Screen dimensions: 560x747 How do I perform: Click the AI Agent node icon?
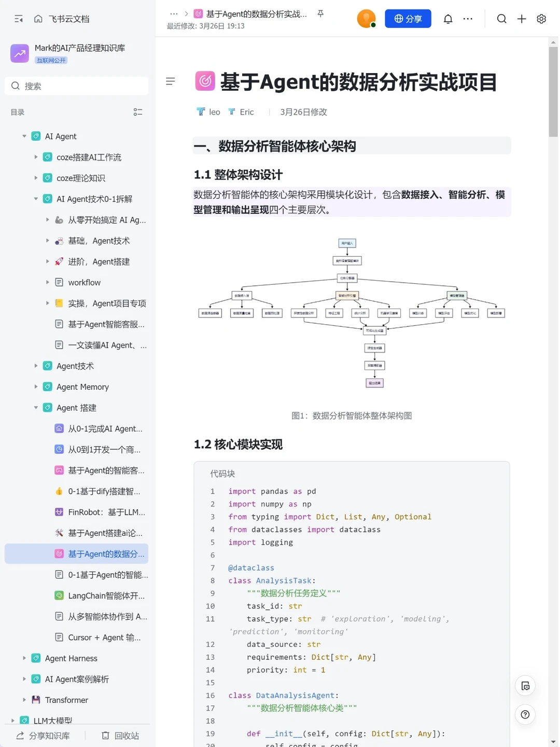tap(36, 136)
